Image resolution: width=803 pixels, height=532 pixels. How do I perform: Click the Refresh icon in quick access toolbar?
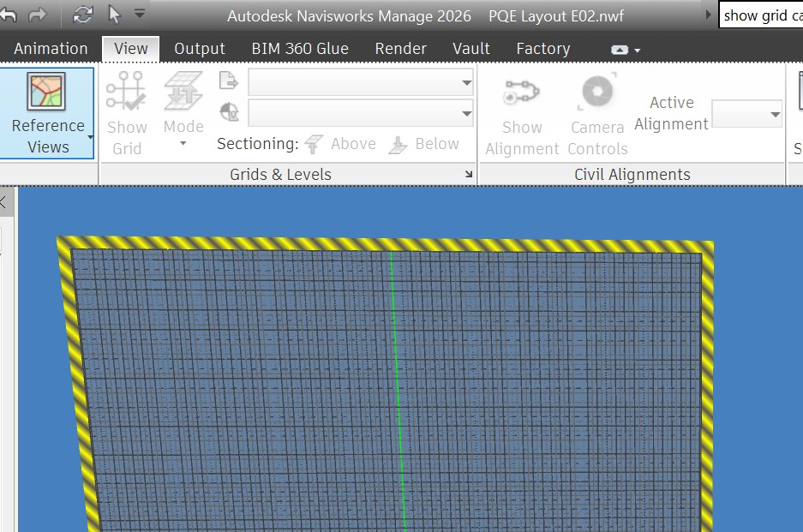point(82,15)
